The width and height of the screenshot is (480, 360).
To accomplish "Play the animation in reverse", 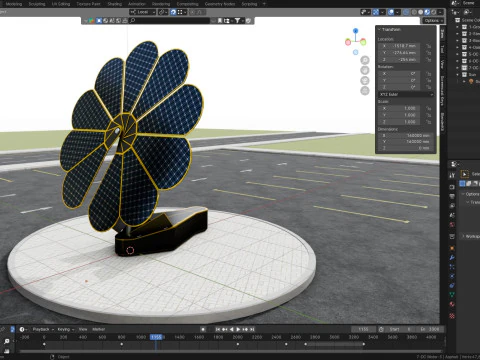I will click(x=232, y=329).
